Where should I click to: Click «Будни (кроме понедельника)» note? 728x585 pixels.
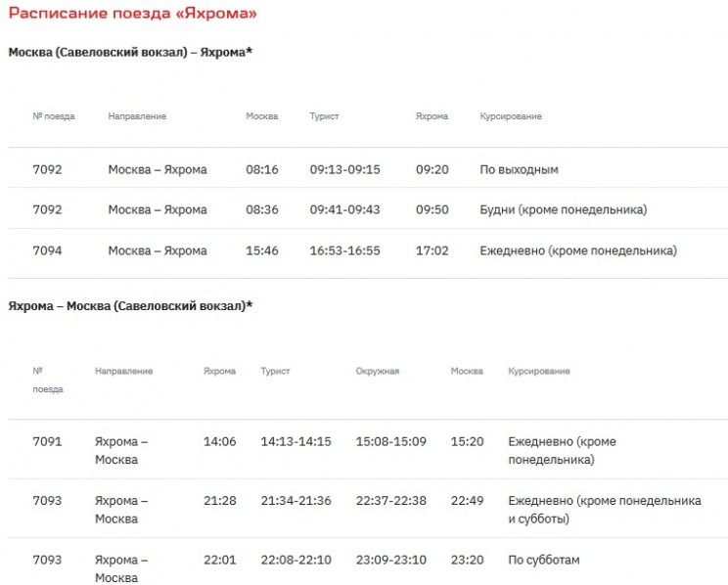click(x=564, y=210)
